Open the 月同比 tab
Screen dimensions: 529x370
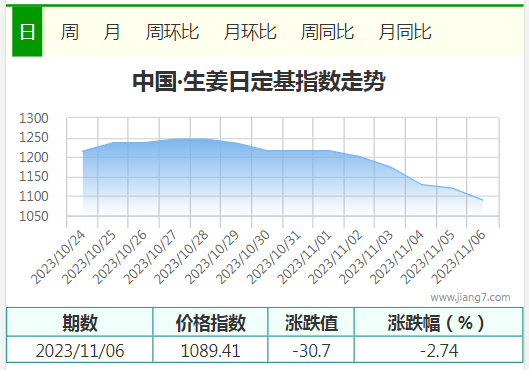click(405, 32)
